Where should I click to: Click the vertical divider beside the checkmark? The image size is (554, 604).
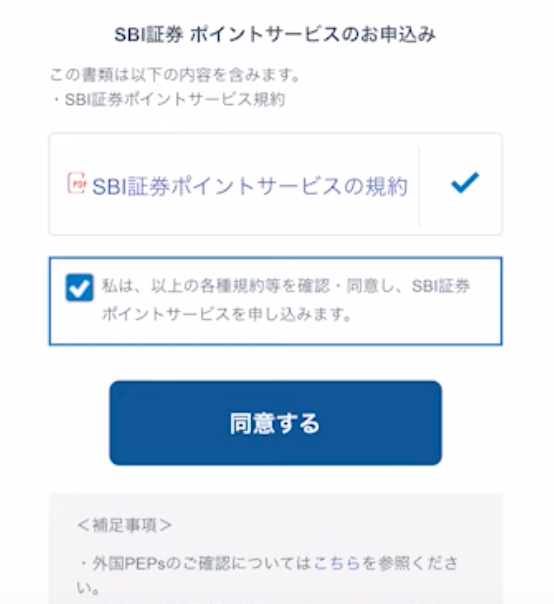pyautogui.click(x=419, y=186)
